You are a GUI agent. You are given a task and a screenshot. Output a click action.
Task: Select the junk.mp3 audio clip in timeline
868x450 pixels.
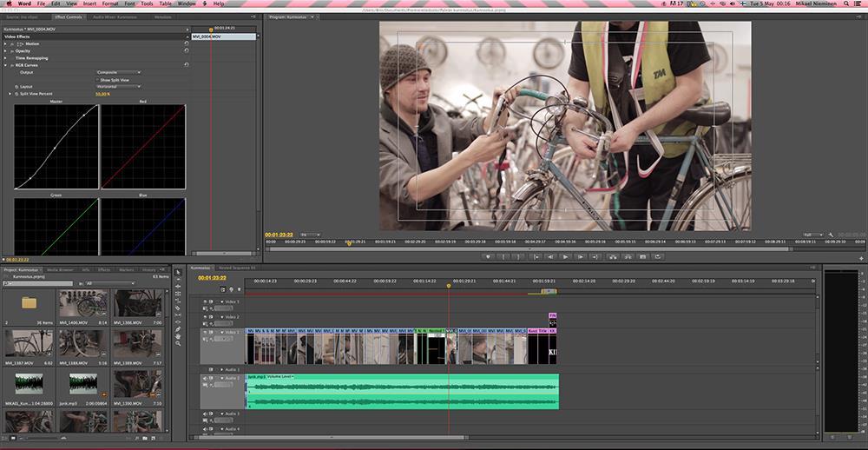[402, 392]
